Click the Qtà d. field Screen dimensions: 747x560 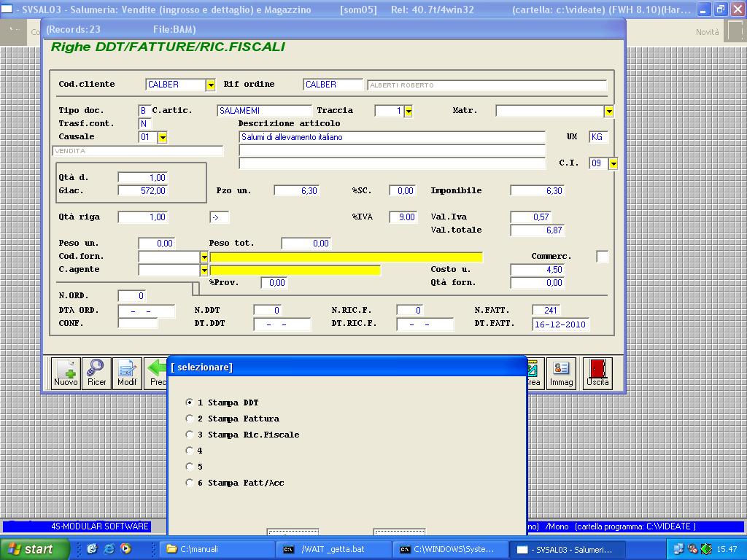click(x=143, y=178)
